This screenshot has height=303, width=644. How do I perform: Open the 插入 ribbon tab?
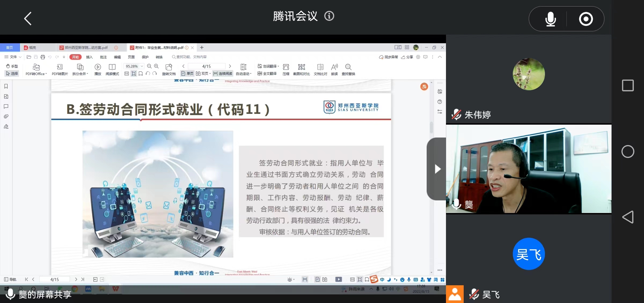point(89,57)
